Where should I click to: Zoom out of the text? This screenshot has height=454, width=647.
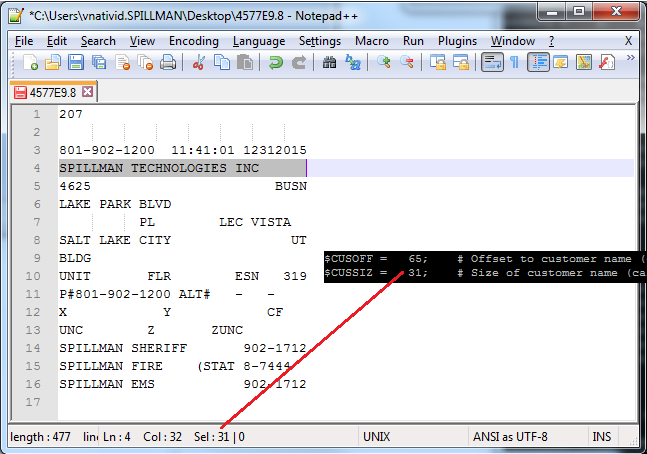pyautogui.click(x=407, y=62)
